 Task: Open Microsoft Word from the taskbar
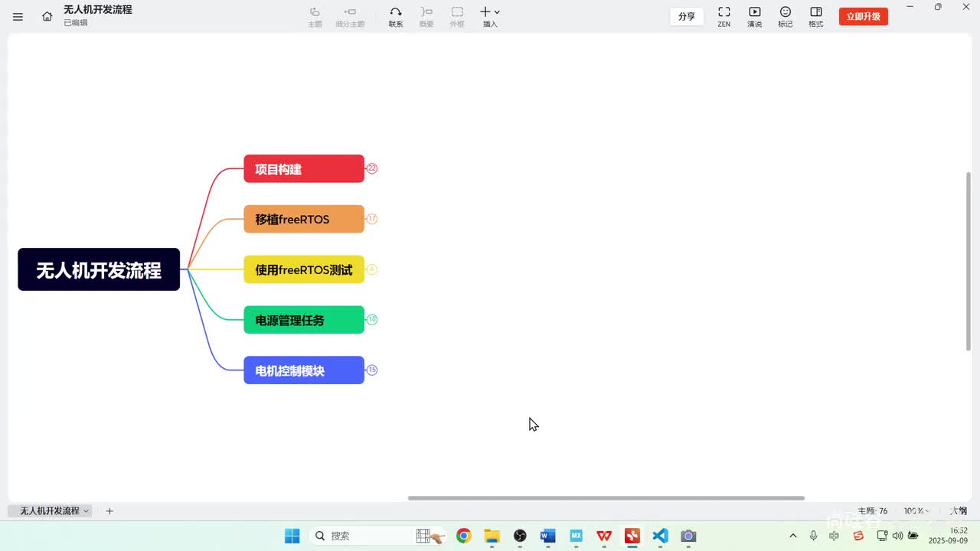[548, 536]
